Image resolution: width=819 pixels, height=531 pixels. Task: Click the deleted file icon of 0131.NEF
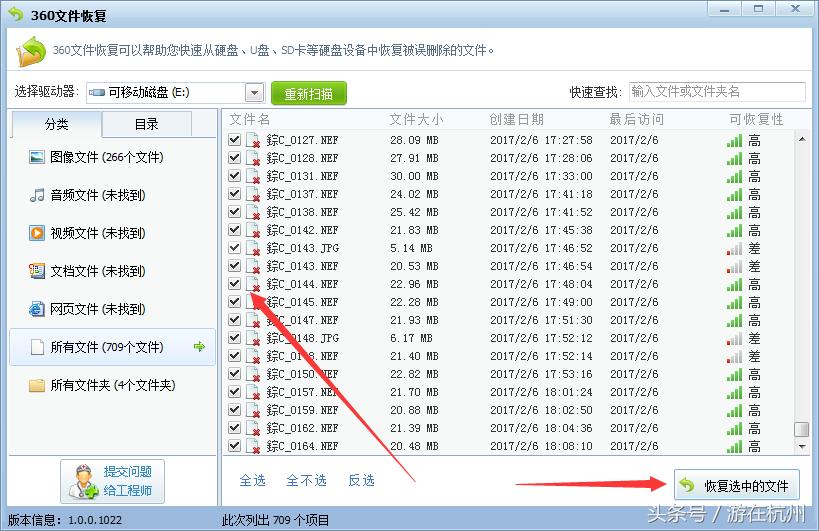(x=253, y=176)
